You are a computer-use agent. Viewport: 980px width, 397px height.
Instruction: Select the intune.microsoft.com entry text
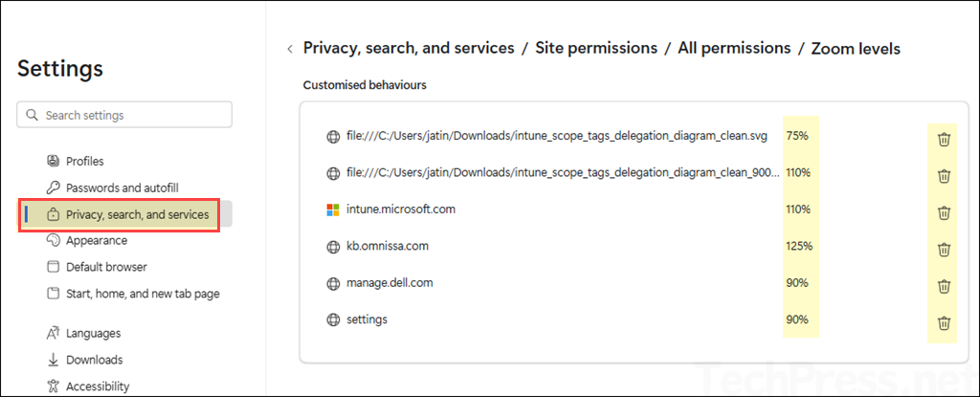(401, 210)
